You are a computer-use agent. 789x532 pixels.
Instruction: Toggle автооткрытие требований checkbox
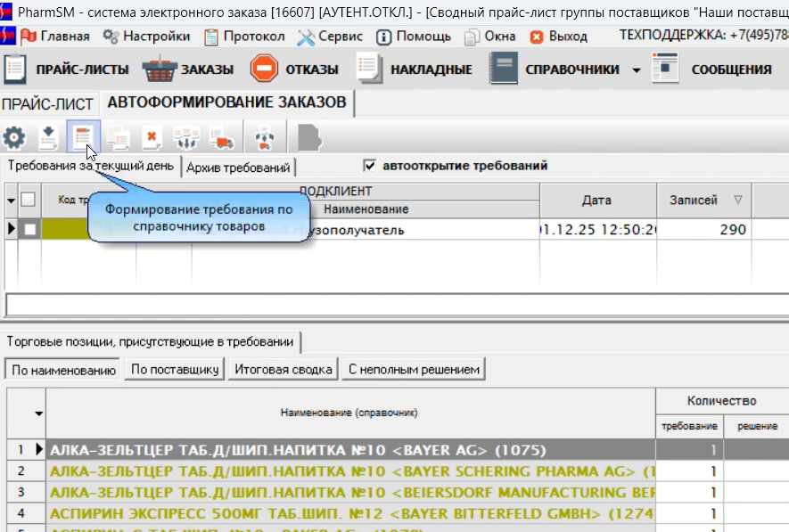(x=370, y=166)
